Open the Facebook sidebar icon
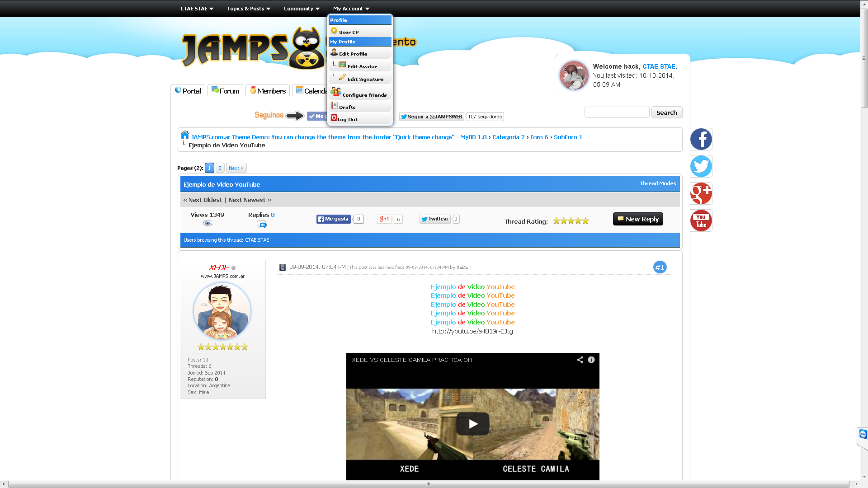Image resolution: width=868 pixels, height=488 pixels. click(701, 139)
